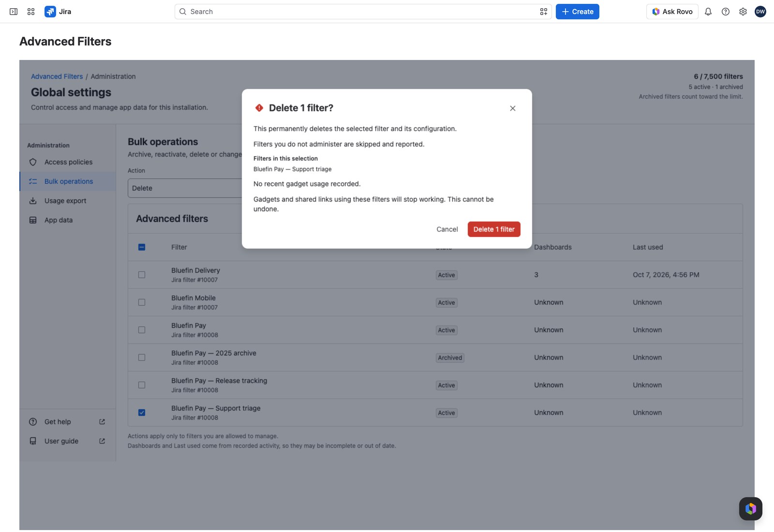Open Get help external link icon
This screenshot has height=532, width=774.
102,422
